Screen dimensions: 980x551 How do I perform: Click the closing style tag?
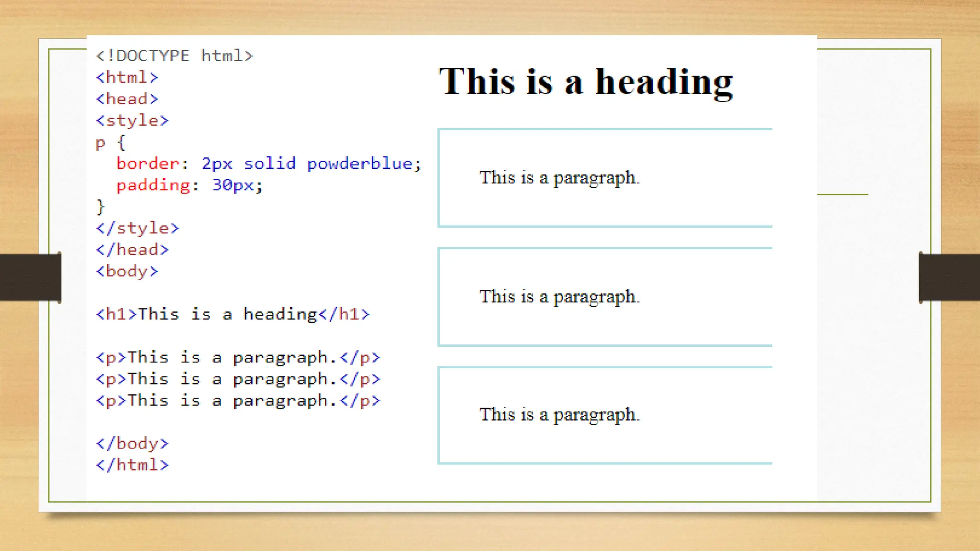pos(137,228)
